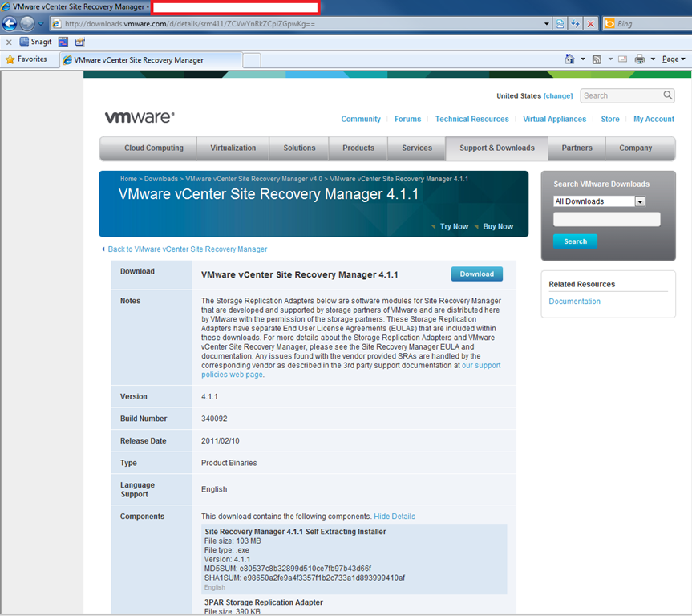This screenshot has height=616, width=692.
Task: Click the 3PAR Storage Replication Adapter heading
Action: [x=264, y=602]
